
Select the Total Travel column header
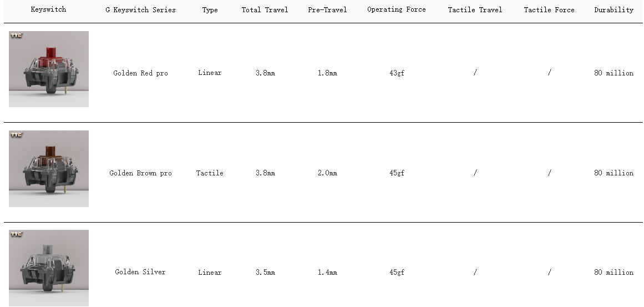pos(265,10)
